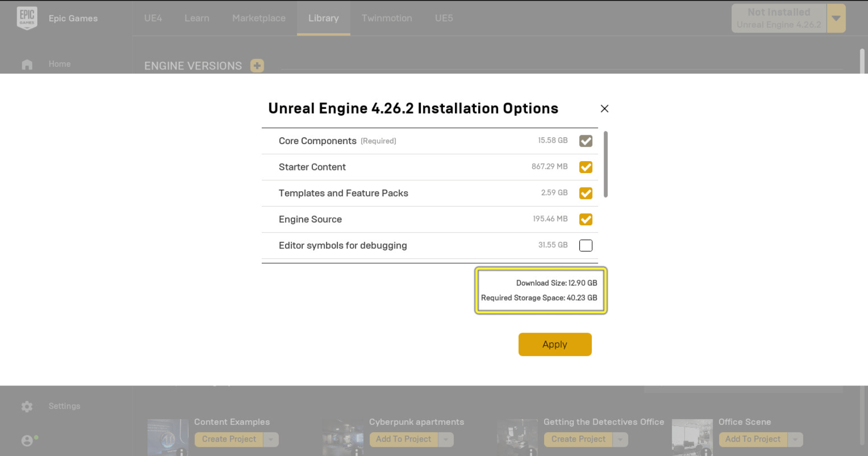Add a new engine version plus icon
This screenshot has width=868, height=456.
[x=257, y=66]
